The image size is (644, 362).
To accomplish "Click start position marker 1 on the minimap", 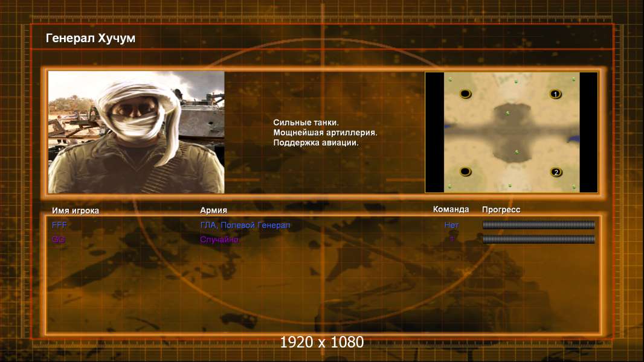I will click(x=555, y=94).
